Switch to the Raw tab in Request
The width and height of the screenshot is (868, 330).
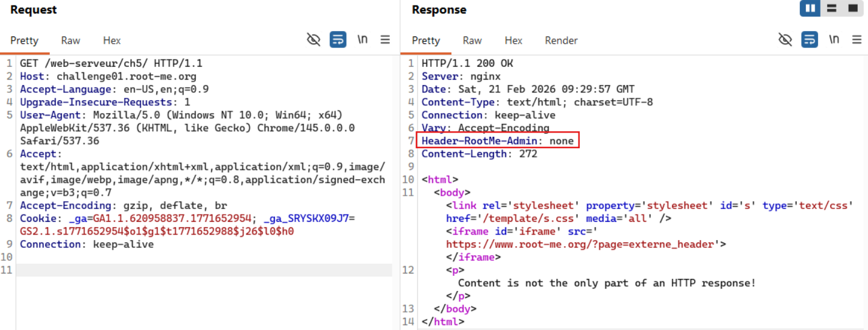(x=71, y=41)
